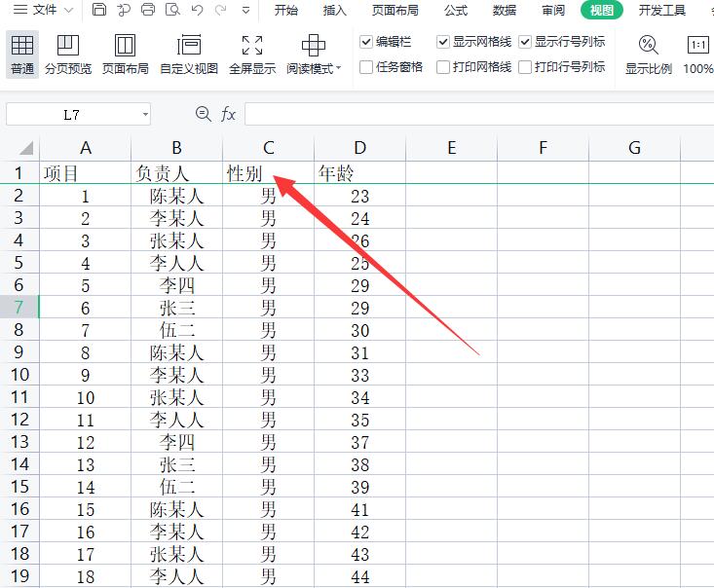Select column C header

click(269, 148)
